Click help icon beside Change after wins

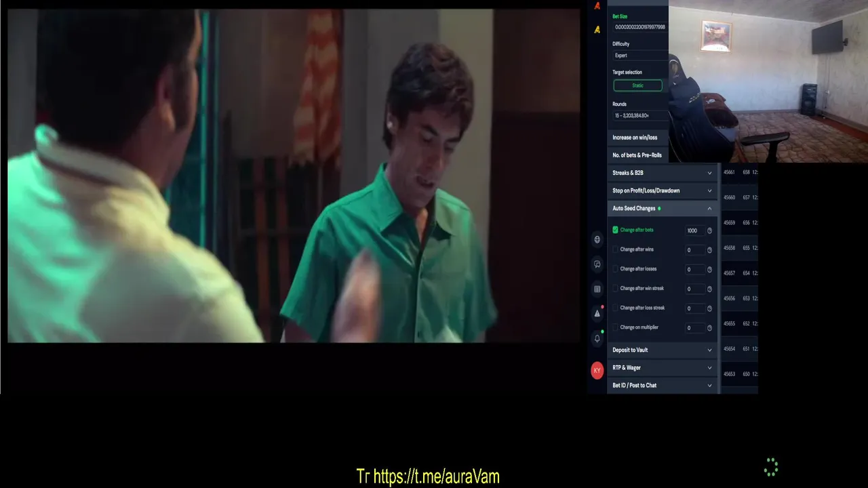(709, 250)
